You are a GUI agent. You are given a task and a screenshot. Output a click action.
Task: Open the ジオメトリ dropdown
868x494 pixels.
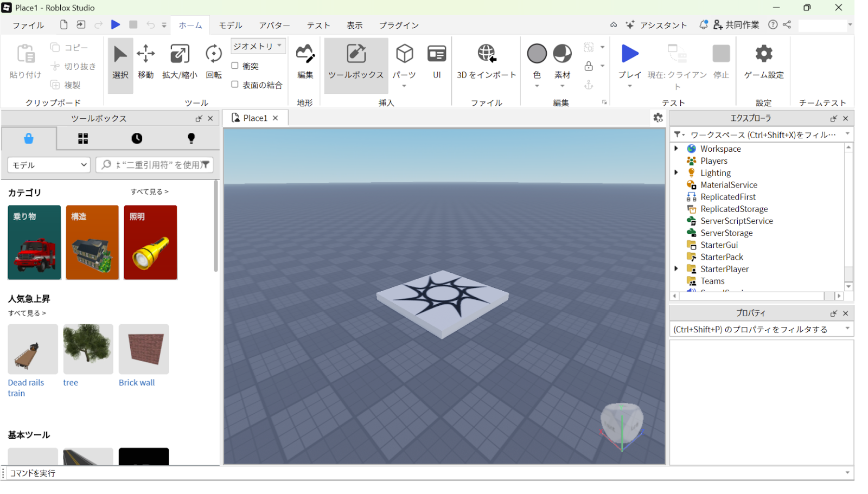pos(258,46)
